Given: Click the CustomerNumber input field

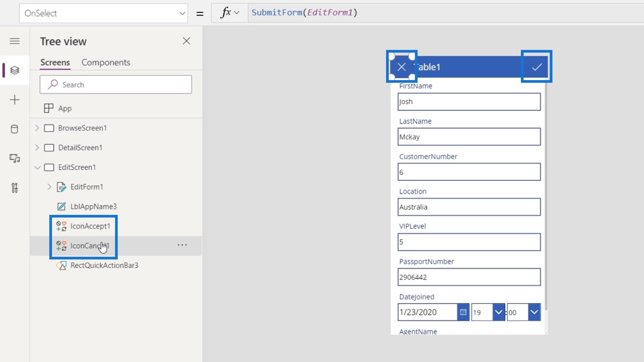Looking at the screenshot, I should [469, 172].
